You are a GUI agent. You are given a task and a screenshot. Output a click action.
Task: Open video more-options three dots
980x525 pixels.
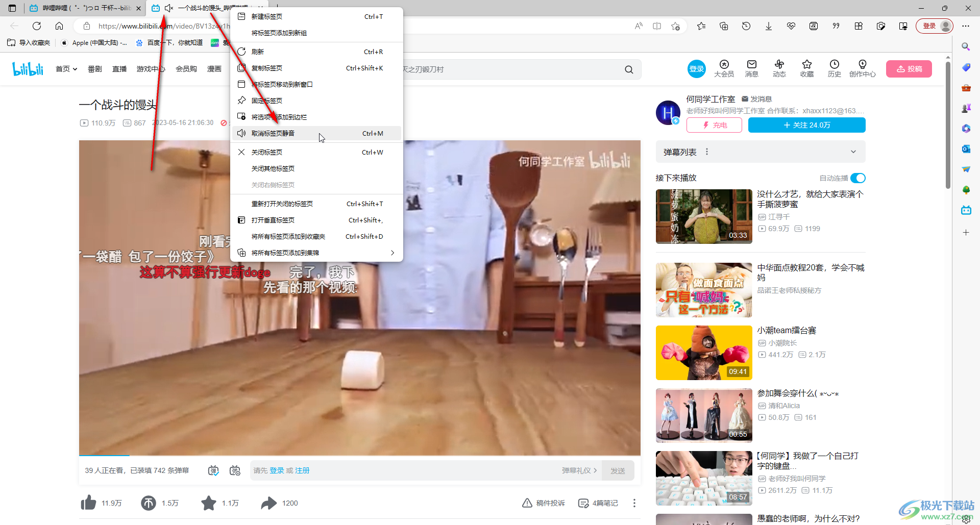click(634, 503)
